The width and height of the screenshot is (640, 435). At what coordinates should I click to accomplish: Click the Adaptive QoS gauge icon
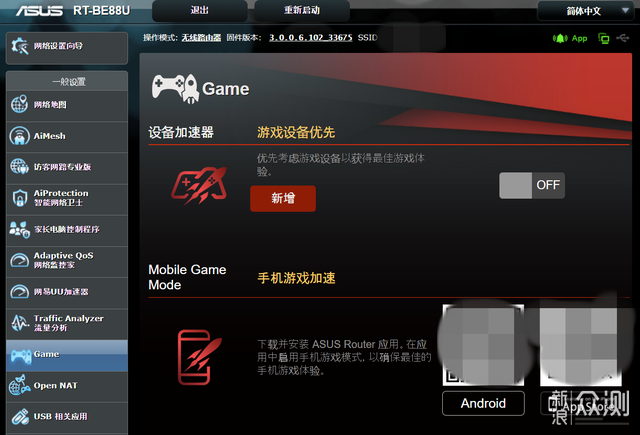[19, 260]
